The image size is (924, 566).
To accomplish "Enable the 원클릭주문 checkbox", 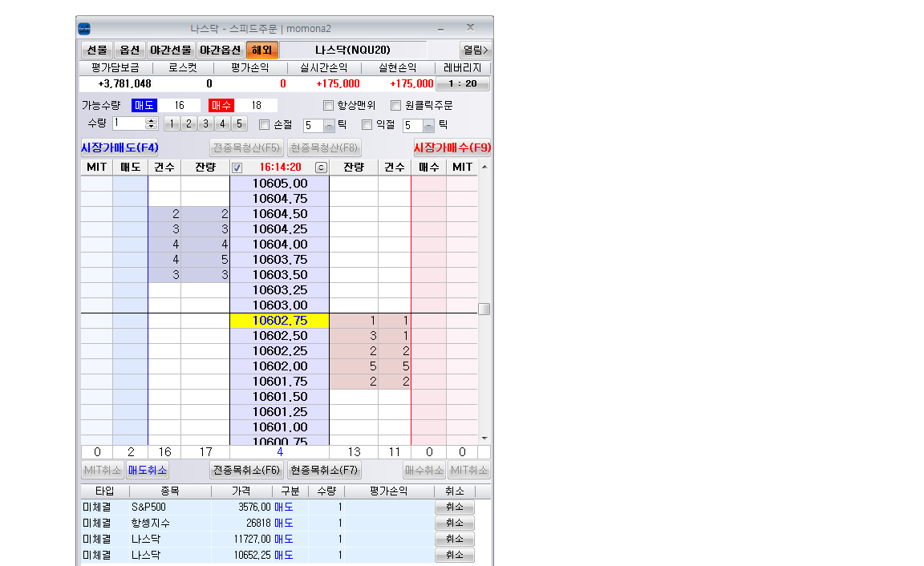I will (x=395, y=105).
